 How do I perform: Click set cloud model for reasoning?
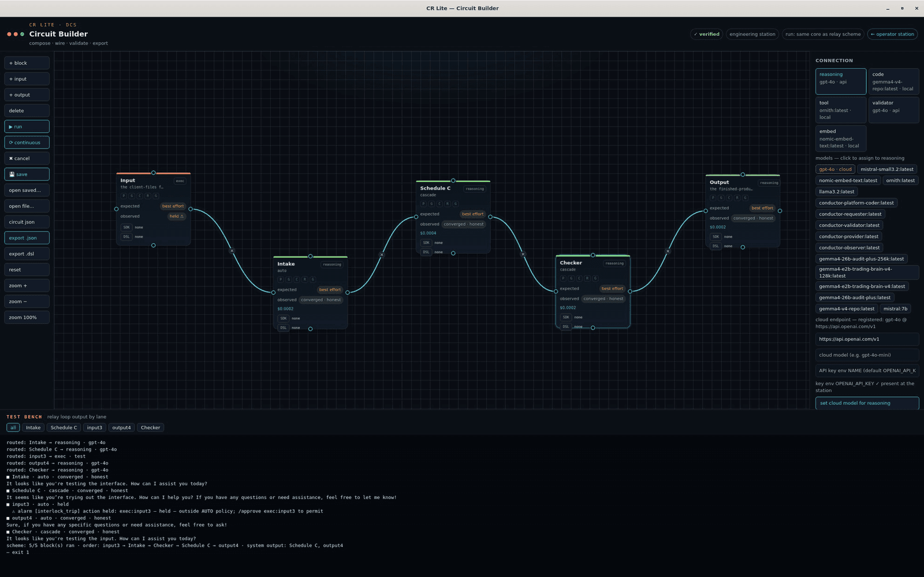click(x=867, y=403)
